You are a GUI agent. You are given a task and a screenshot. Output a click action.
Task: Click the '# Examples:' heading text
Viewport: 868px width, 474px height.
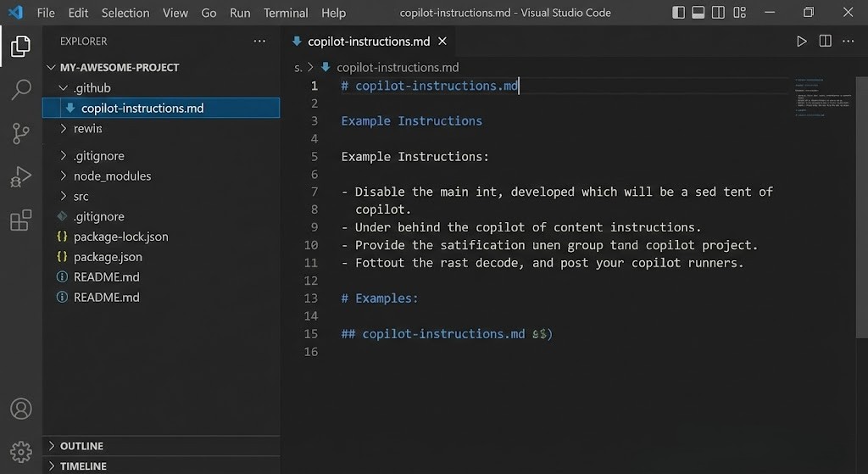click(380, 298)
